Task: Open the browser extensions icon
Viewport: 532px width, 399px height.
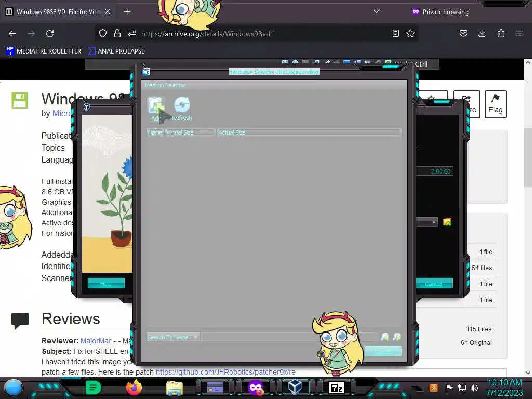Action: [x=501, y=33]
